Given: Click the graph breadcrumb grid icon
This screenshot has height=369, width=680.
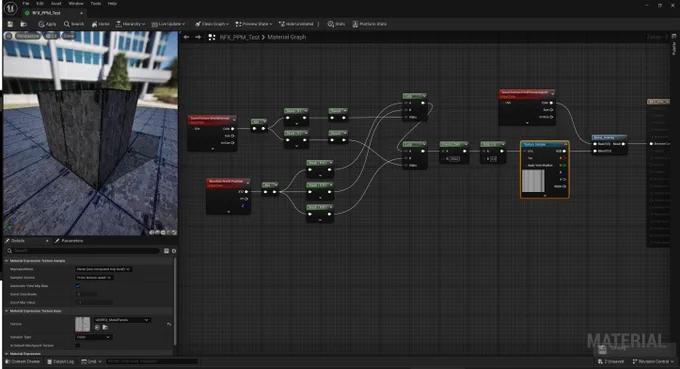Looking at the screenshot, I should point(212,37).
